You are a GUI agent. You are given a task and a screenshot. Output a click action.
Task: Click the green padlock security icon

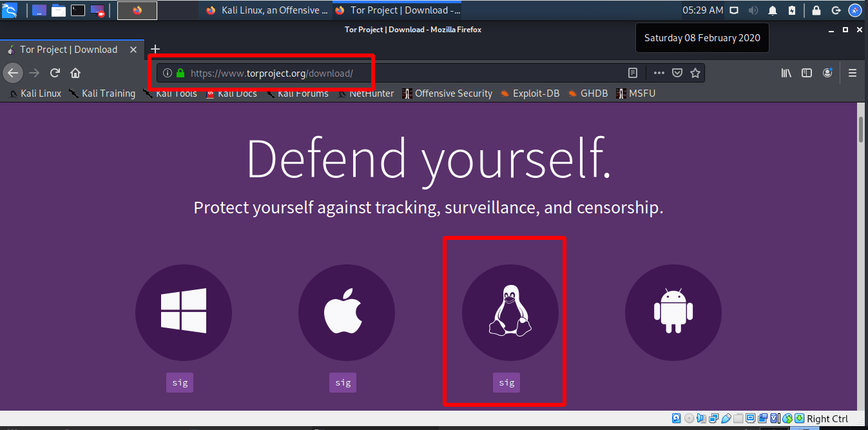tap(180, 73)
